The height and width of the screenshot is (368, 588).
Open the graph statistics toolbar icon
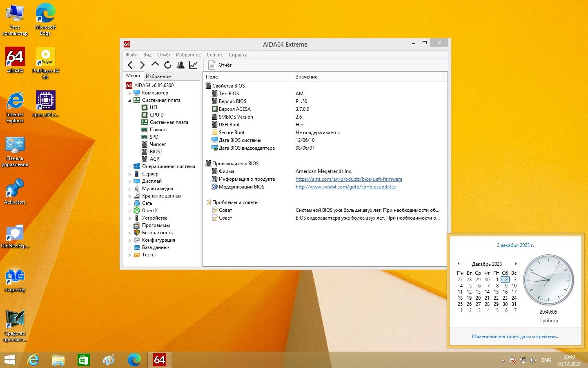click(193, 65)
